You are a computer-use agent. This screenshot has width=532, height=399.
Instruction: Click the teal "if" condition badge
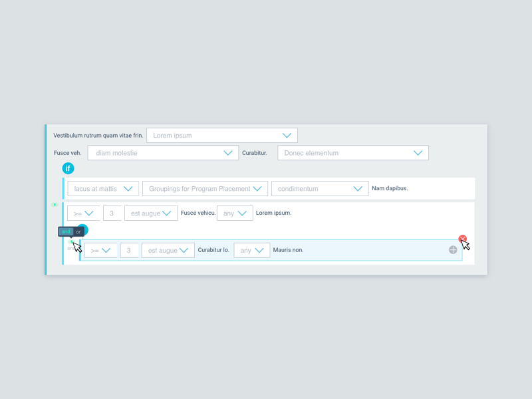(68, 168)
